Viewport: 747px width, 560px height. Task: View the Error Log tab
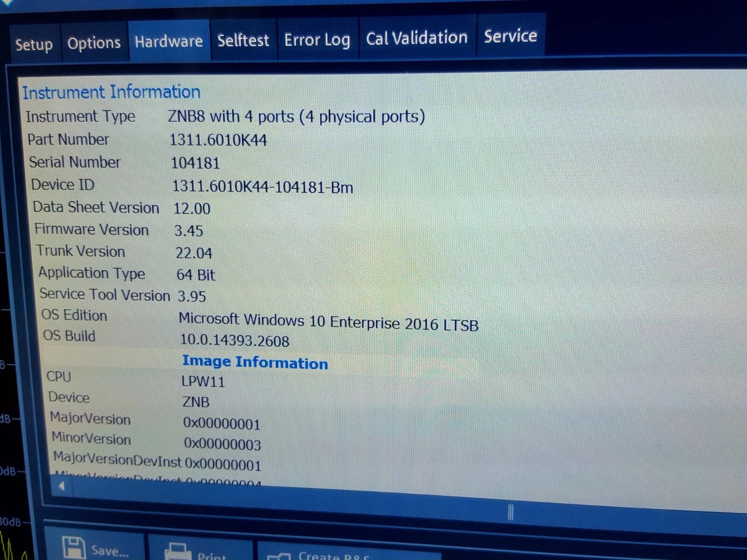point(317,40)
